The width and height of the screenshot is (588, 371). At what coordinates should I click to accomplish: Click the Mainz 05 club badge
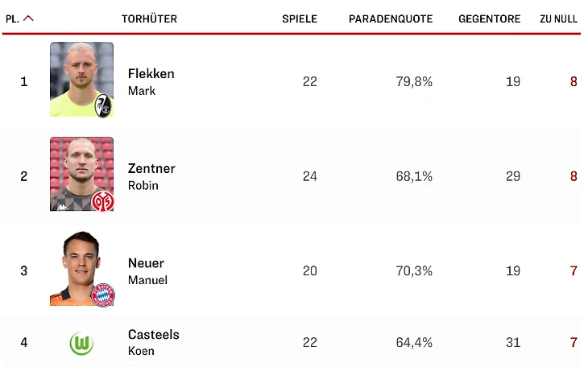pos(103,202)
